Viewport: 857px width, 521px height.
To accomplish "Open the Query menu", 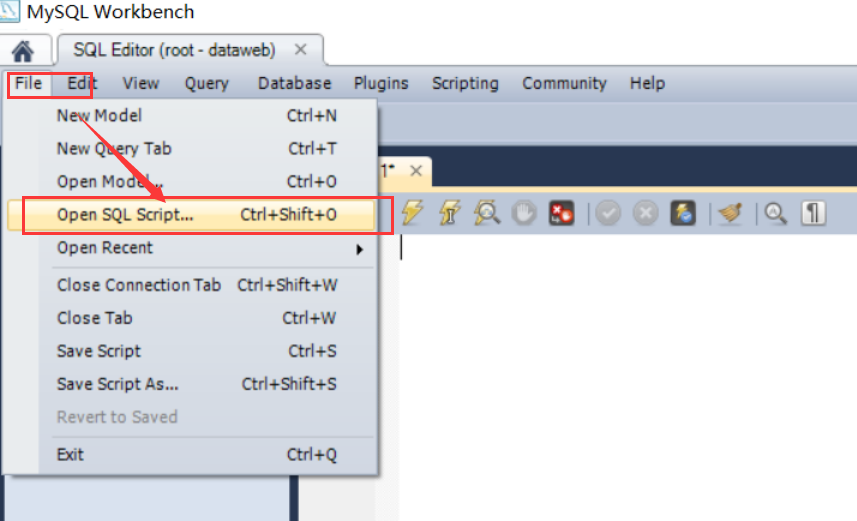I will coord(207,83).
